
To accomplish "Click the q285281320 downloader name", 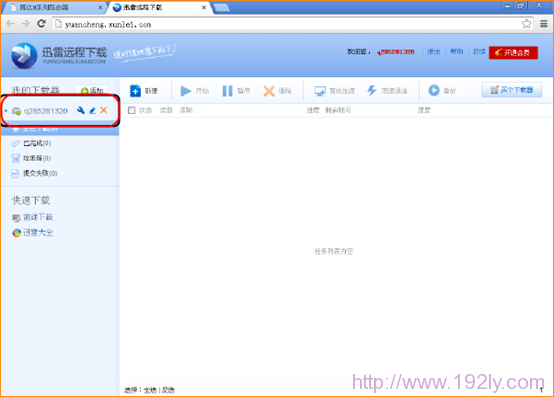I will point(46,111).
